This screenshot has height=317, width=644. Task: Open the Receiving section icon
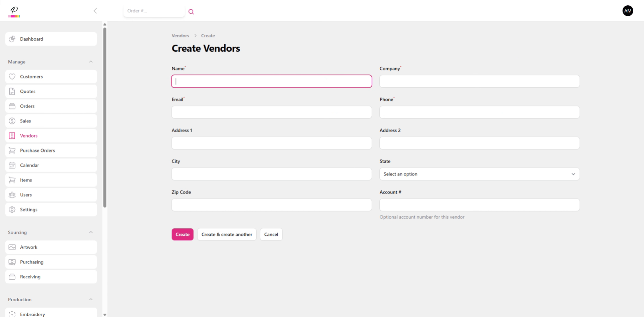12,277
